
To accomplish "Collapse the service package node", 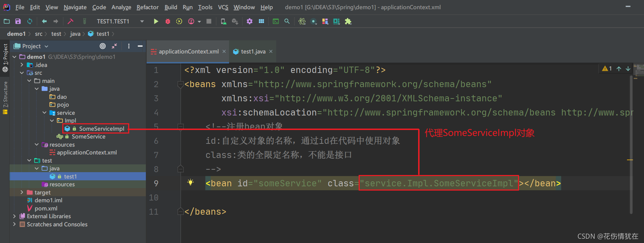I will (x=45, y=113).
